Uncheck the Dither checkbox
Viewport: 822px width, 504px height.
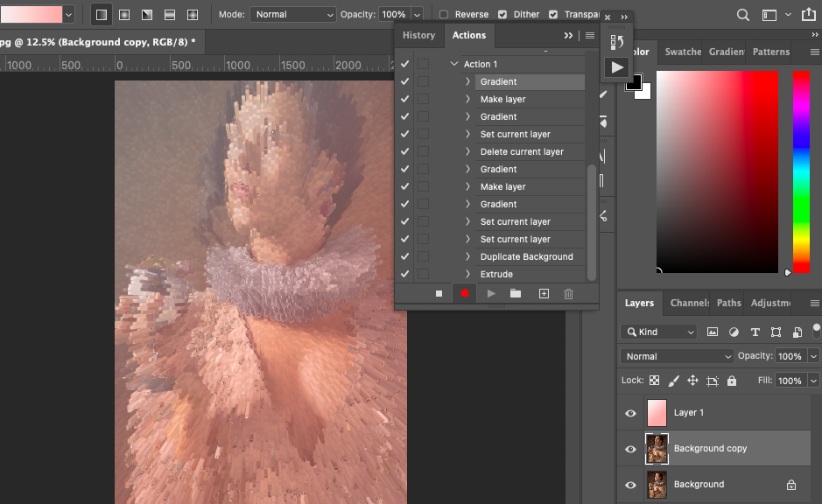click(x=502, y=15)
